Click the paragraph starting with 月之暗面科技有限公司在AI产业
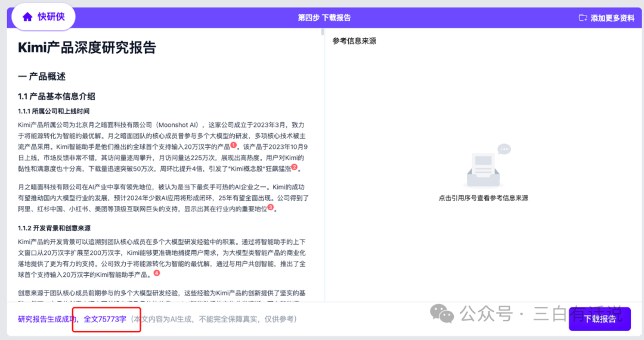 pos(163,198)
